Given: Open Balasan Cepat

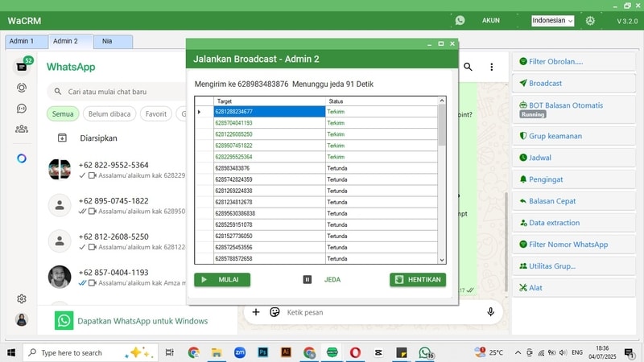Looking at the screenshot, I should pos(574,201).
